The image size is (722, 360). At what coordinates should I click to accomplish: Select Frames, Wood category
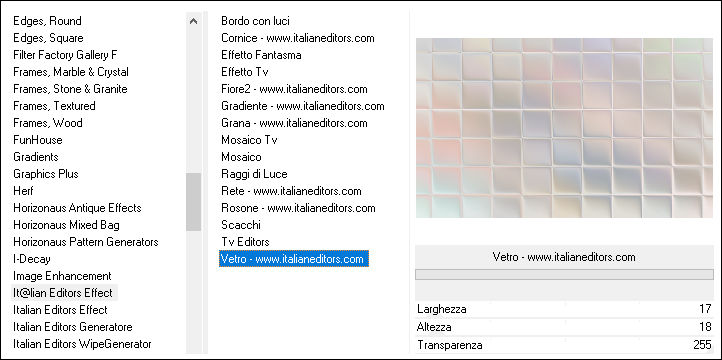click(48, 123)
